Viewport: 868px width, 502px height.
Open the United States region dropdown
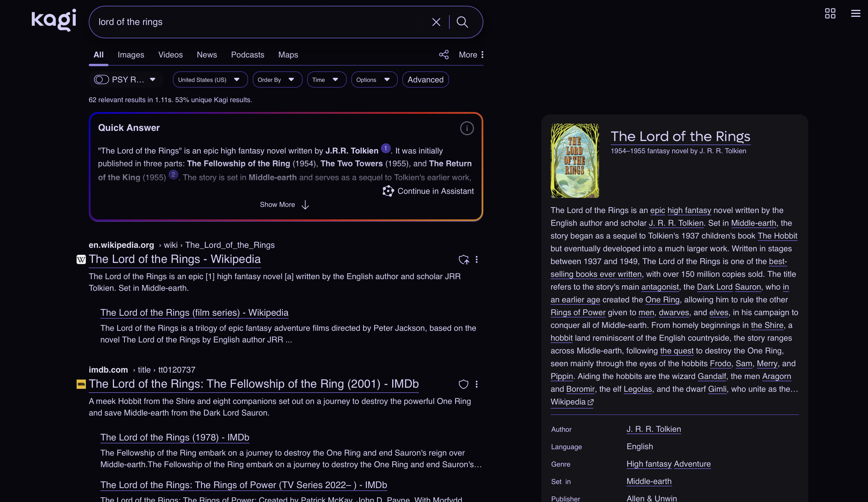tap(210, 80)
